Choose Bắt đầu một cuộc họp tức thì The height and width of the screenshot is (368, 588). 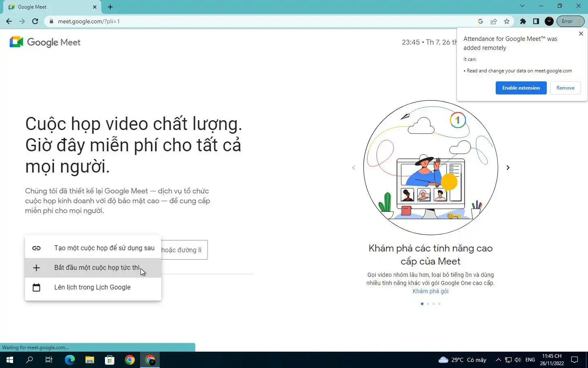(x=93, y=267)
